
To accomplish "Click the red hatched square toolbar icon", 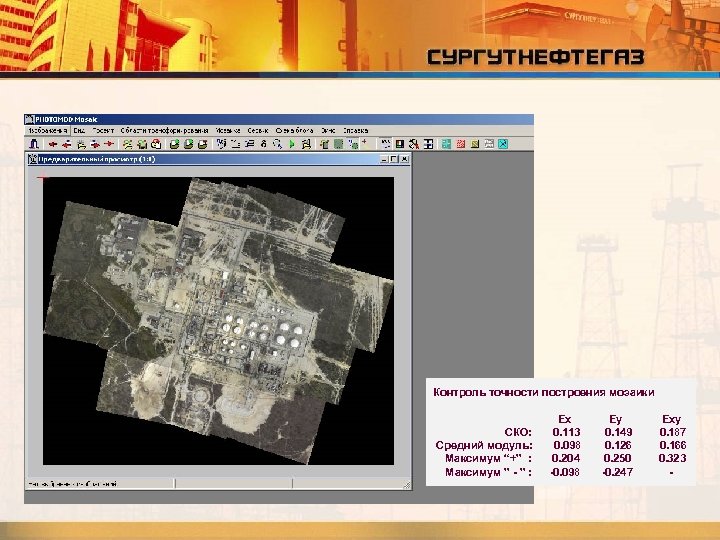I will tap(461, 144).
